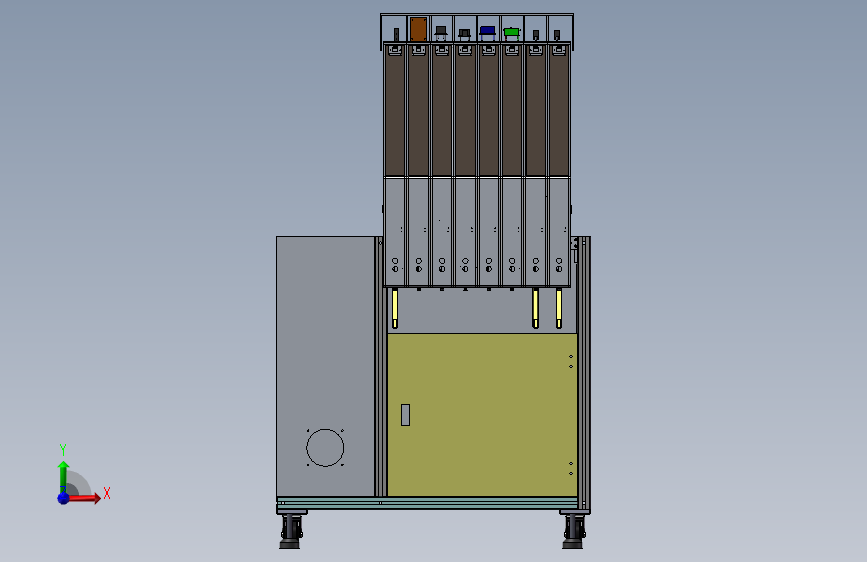Select the olive door panel on the cabinet
This screenshot has width=867, height=562.
pyautogui.click(x=482, y=414)
